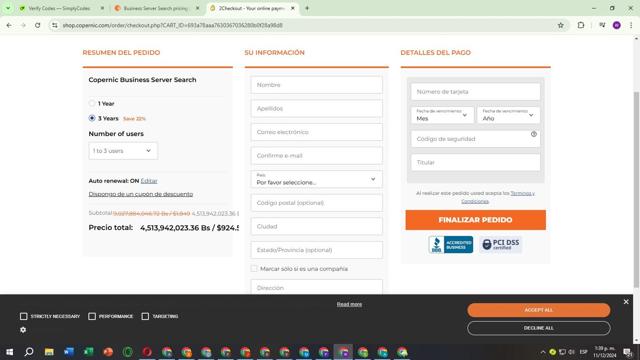This screenshot has width=640, height=360.
Task: Switch to Business Server Search pricing tab
Action: pos(156,8)
